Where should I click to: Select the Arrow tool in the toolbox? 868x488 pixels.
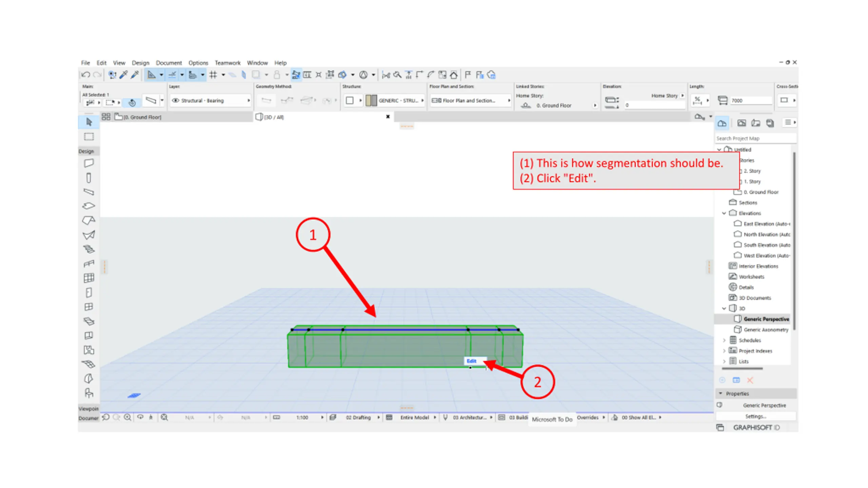tap(89, 122)
